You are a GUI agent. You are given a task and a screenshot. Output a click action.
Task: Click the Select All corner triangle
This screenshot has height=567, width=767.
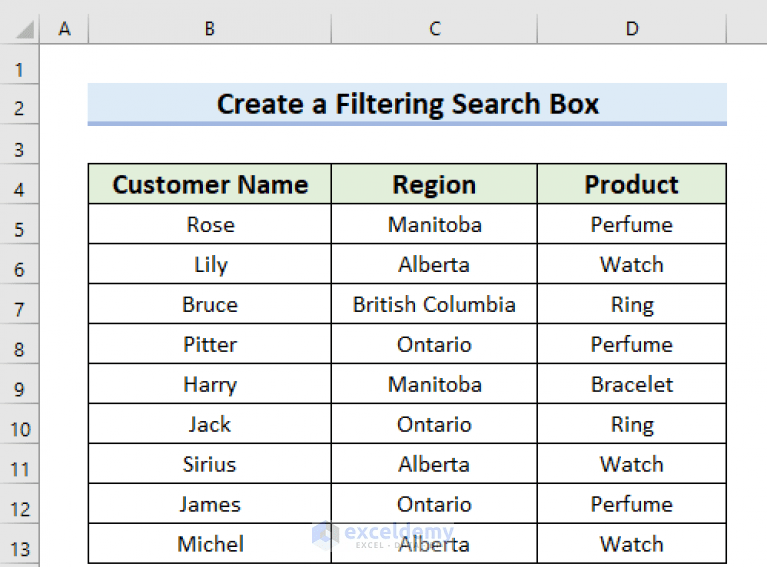tap(25, 29)
